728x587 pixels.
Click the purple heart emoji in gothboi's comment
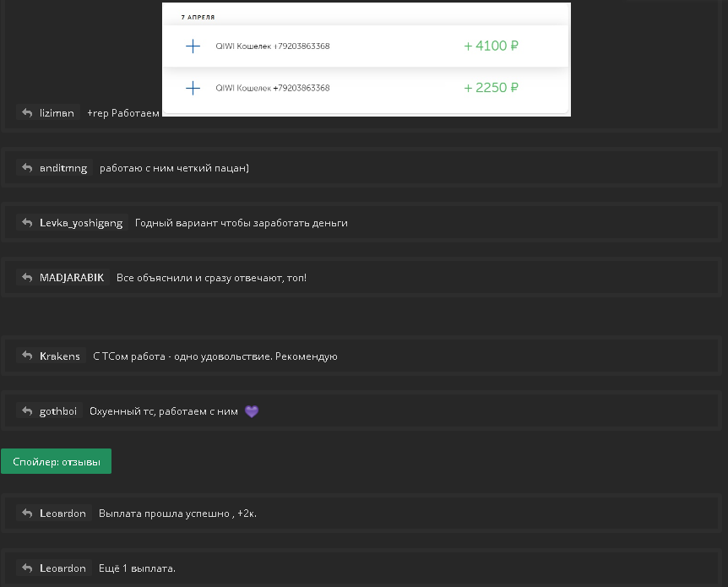tap(251, 411)
